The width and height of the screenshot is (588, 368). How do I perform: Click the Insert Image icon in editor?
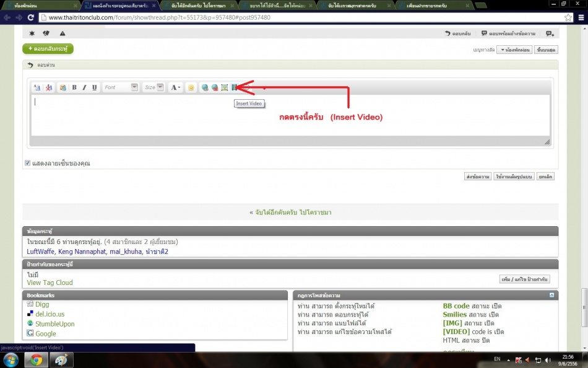(225, 87)
